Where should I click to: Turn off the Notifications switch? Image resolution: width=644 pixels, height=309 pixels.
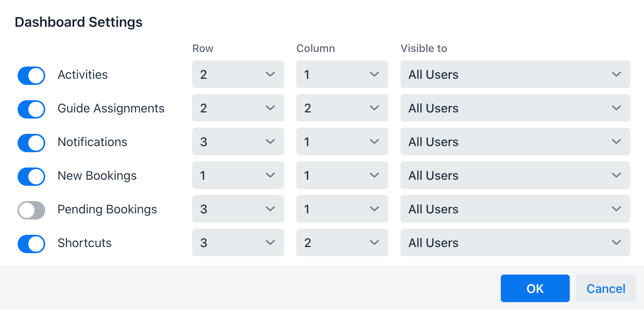[31, 143]
